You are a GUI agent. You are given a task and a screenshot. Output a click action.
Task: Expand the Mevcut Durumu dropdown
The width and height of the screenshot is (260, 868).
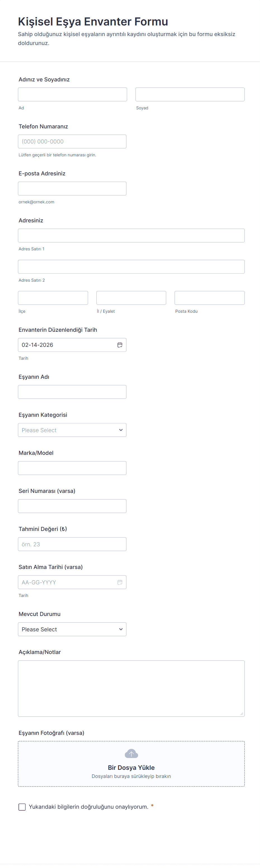[72, 629]
